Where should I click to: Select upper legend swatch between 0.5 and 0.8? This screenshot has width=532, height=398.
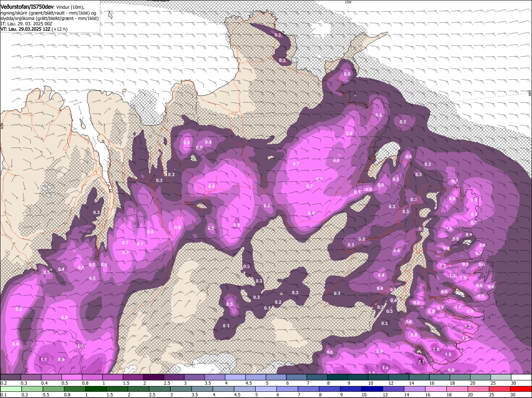click(x=71, y=377)
